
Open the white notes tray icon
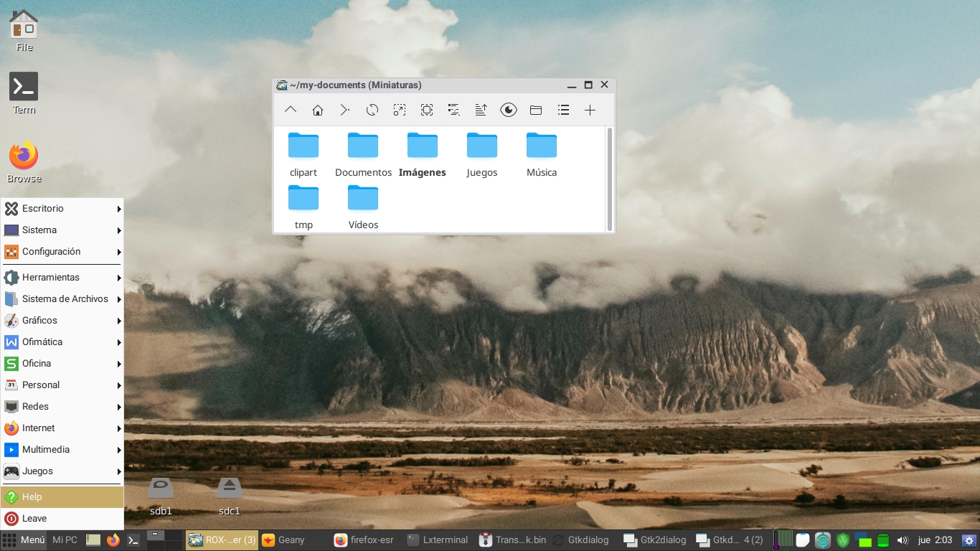(x=803, y=540)
